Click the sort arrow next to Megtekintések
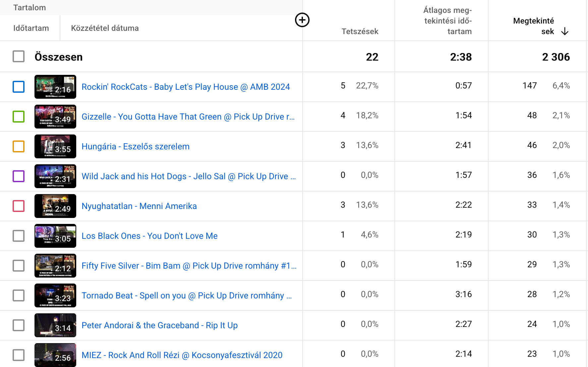 [565, 31]
